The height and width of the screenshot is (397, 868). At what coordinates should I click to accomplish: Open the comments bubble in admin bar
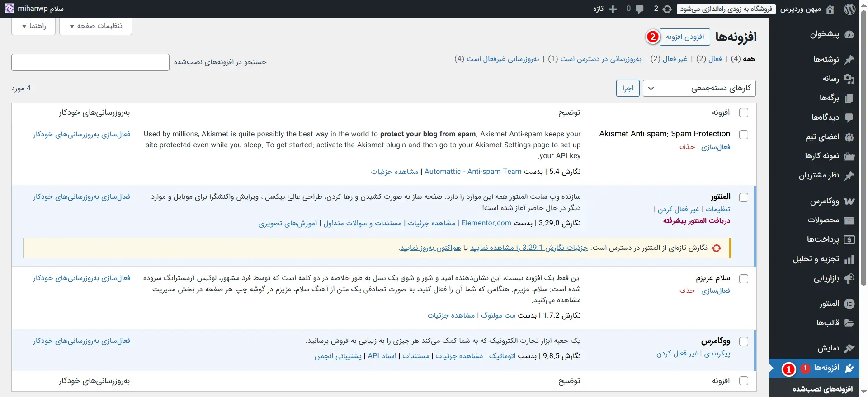[x=639, y=9]
